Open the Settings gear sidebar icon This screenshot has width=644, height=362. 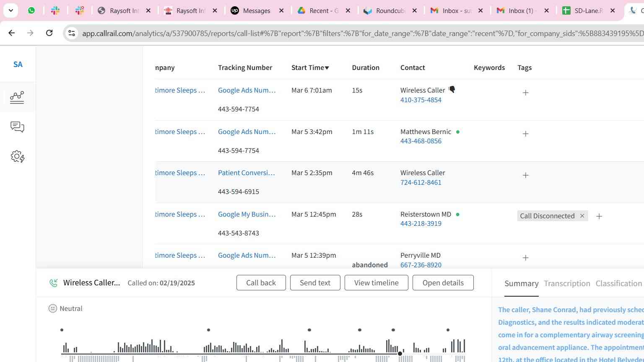point(18,157)
